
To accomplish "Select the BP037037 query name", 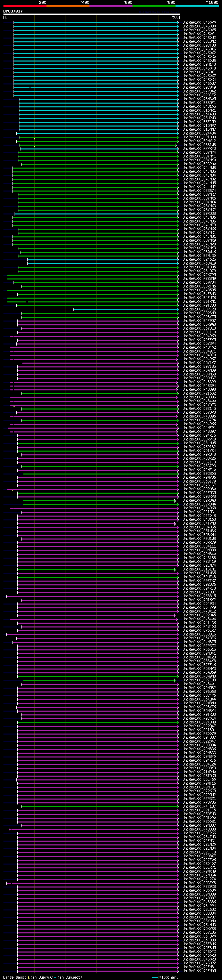I will (x=13, y=11).
